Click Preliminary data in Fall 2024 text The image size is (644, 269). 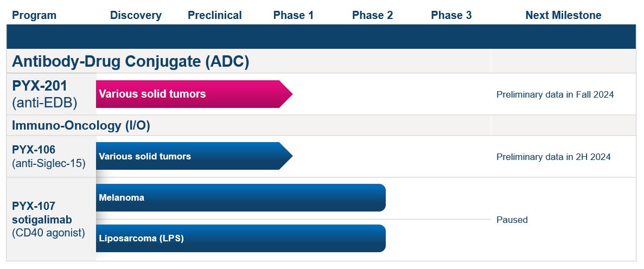point(555,94)
